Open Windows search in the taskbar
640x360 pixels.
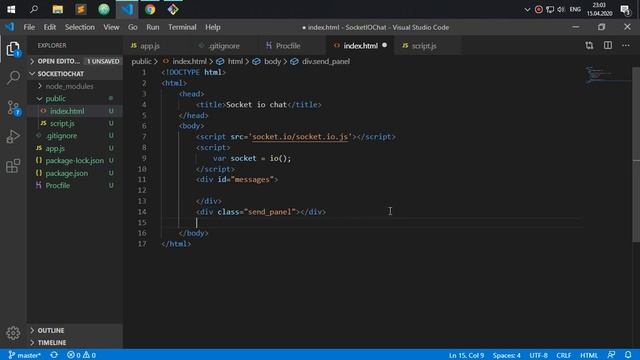click(34, 9)
